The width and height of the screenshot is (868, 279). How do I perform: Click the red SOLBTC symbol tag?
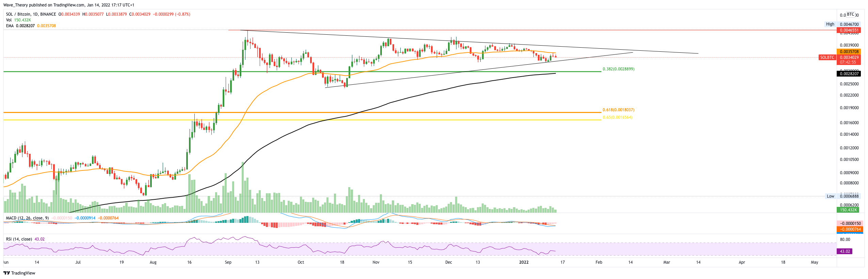click(827, 58)
